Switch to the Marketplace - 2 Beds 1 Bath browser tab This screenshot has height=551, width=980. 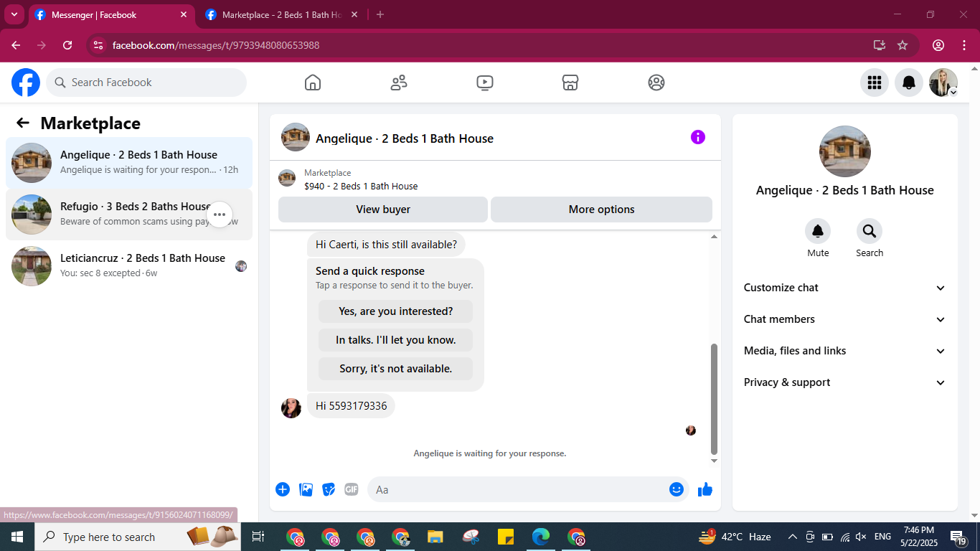click(281, 14)
